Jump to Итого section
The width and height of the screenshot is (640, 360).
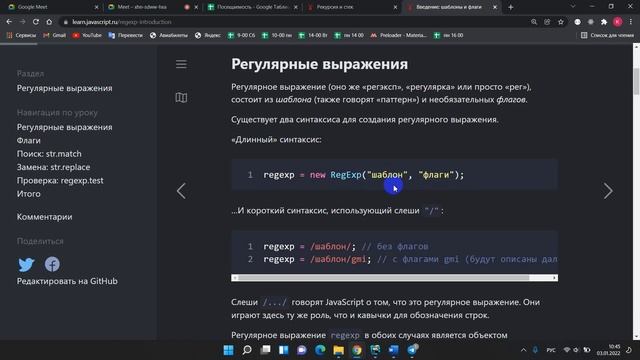click(x=29, y=194)
